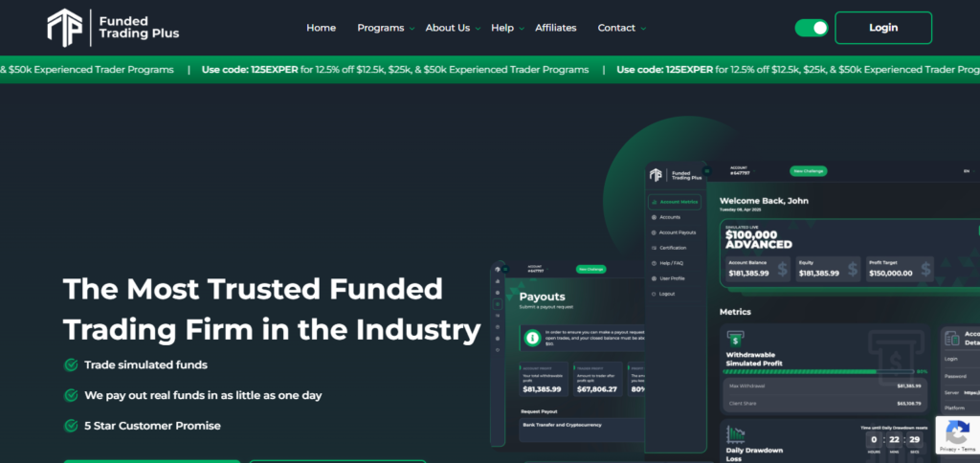This screenshot has width=980, height=463.
Task: Go to the Affiliates page
Action: tap(556, 28)
